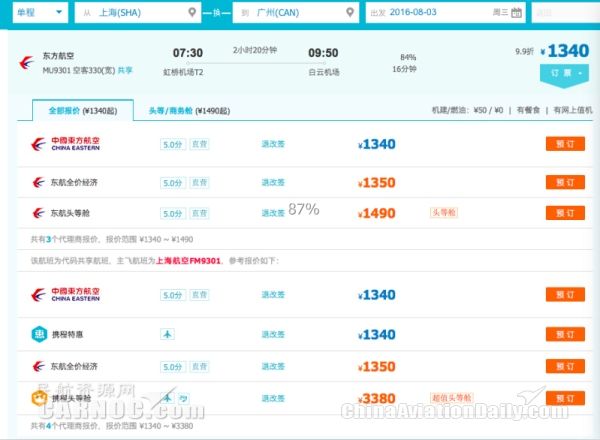
Task: Book first China Eastern ¥1340 quote with 预订
Action: [x=565, y=144]
